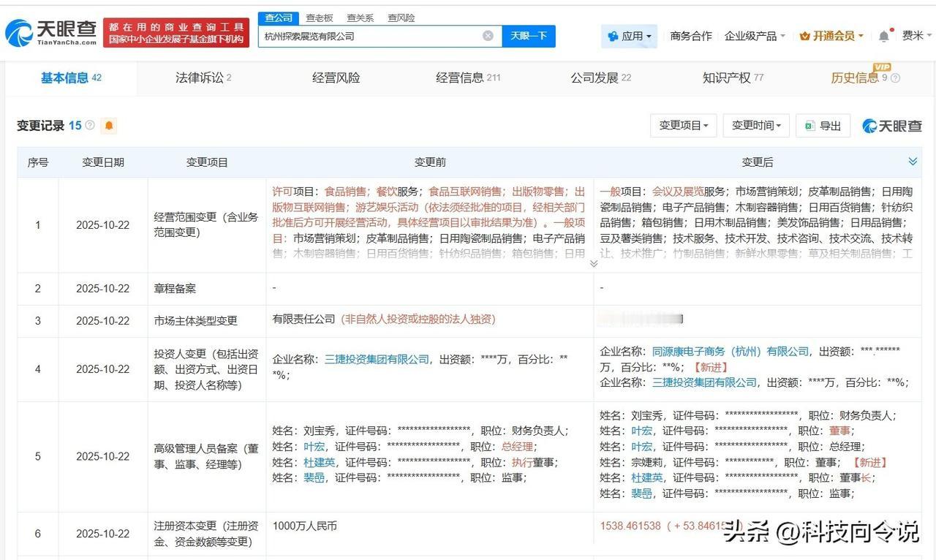Click the subscribe bell beside 变更记录 15
The width and height of the screenshot is (936, 560).
point(108,126)
